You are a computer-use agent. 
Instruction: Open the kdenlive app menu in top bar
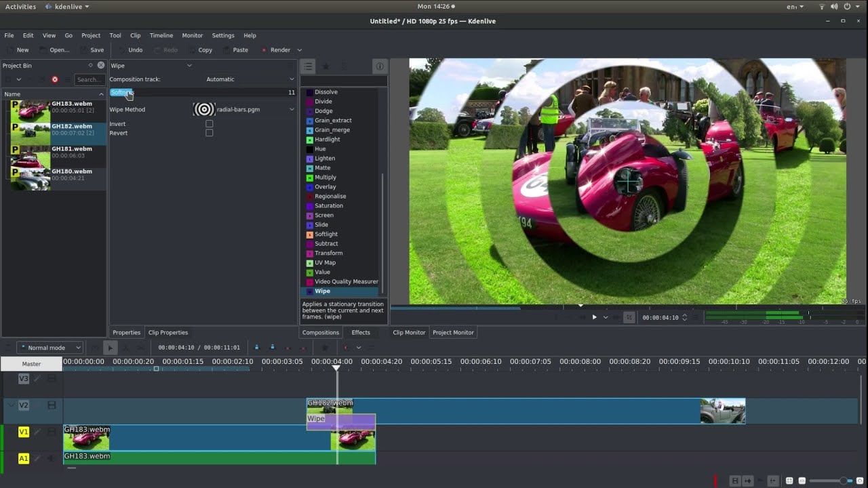[67, 6]
